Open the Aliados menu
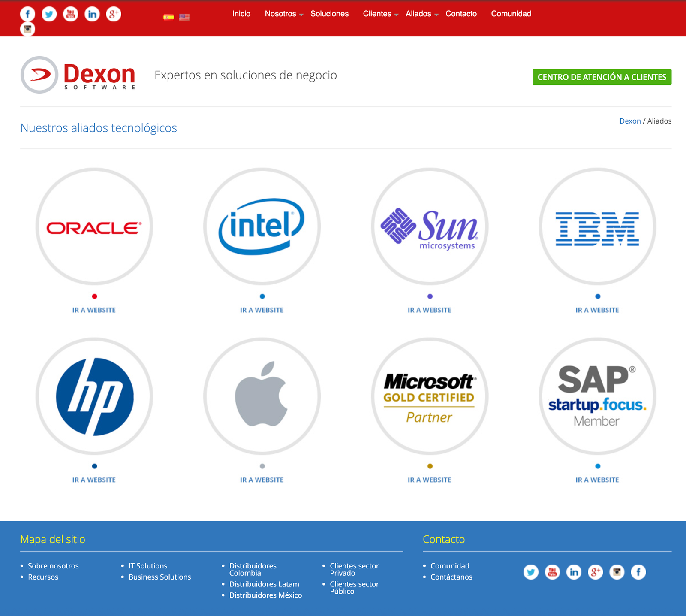The height and width of the screenshot is (616, 686). [x=418, y=14]
